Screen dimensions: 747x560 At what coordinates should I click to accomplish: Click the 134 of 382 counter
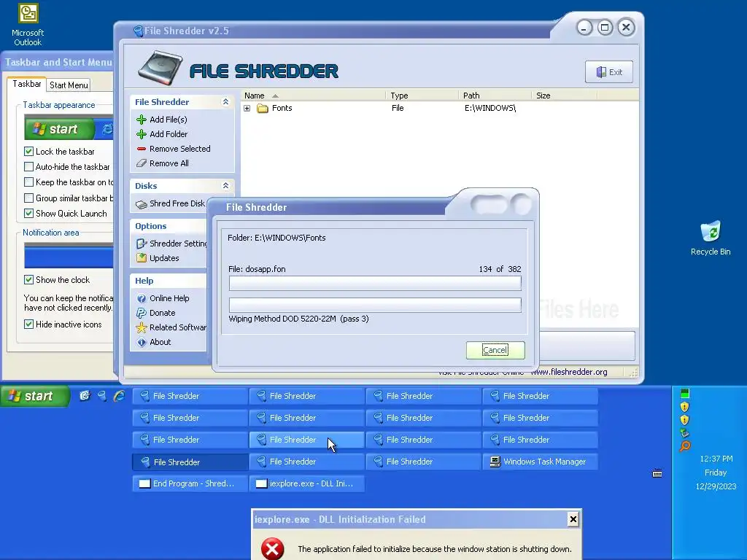(500, 269)
